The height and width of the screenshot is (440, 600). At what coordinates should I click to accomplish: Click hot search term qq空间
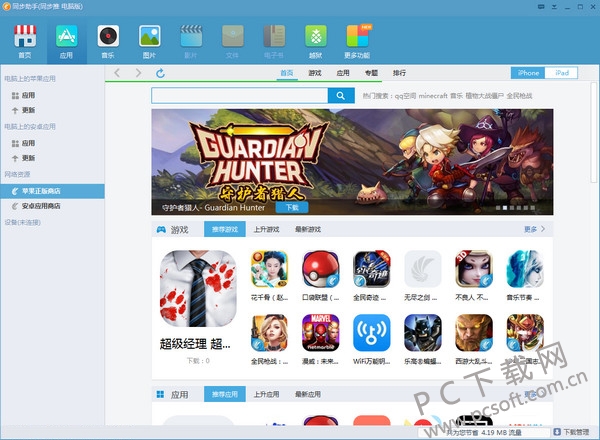(x=405, y=96)
